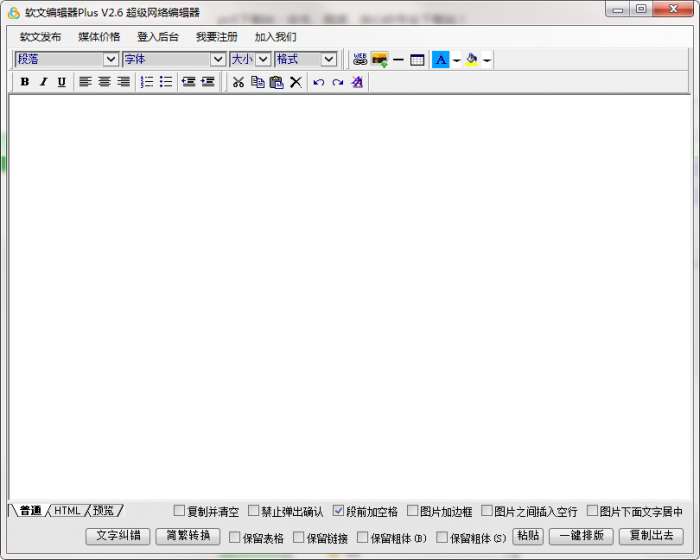Screen dimensions: 700x560
Task: Enable 复制并清空 checkbox
Action: [x=180, y=511]
